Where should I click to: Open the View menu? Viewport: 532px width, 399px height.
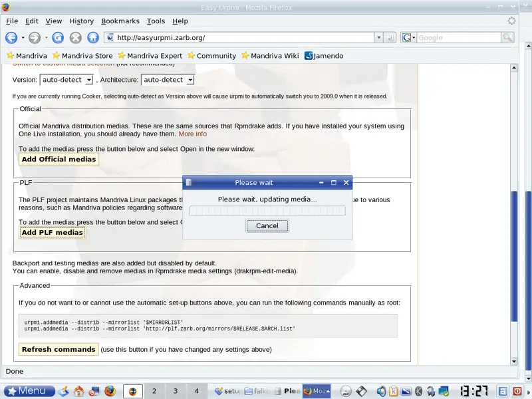(54, 21)
